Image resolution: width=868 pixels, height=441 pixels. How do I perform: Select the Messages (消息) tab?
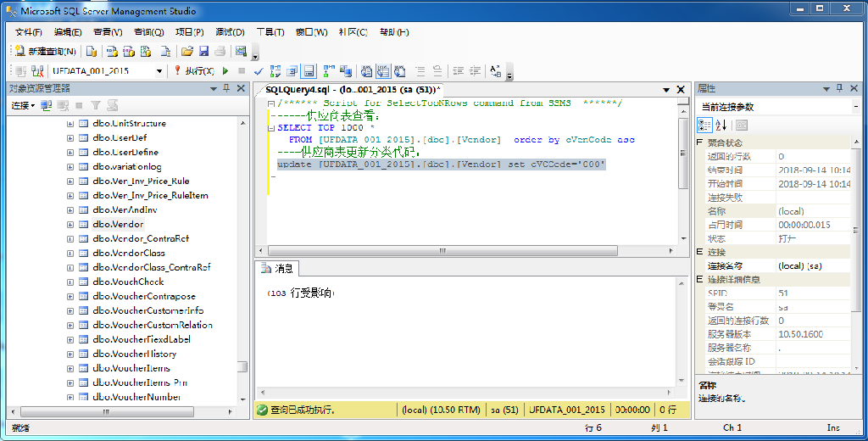(278, 269)
